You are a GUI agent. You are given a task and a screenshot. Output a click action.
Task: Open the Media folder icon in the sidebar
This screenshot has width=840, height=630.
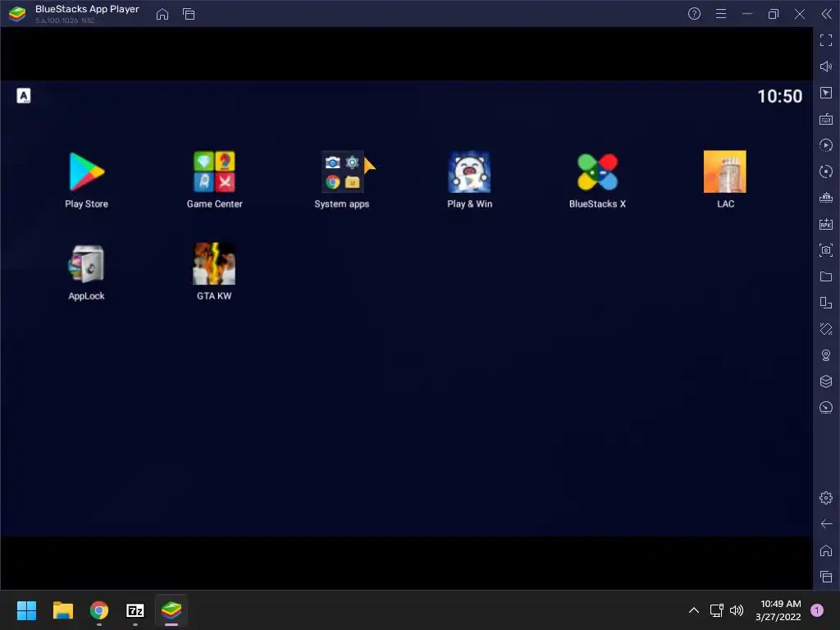pyautogui.click(x=826, y=276)
